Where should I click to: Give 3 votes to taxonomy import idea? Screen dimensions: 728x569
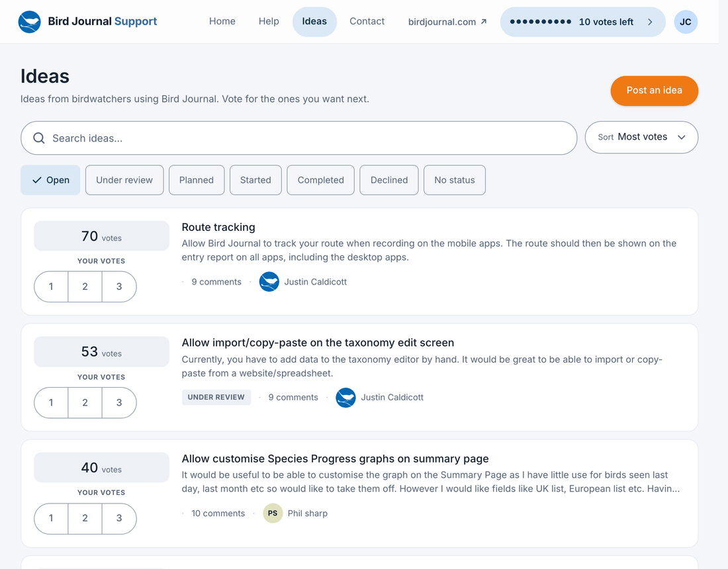[x=119, y=402]
